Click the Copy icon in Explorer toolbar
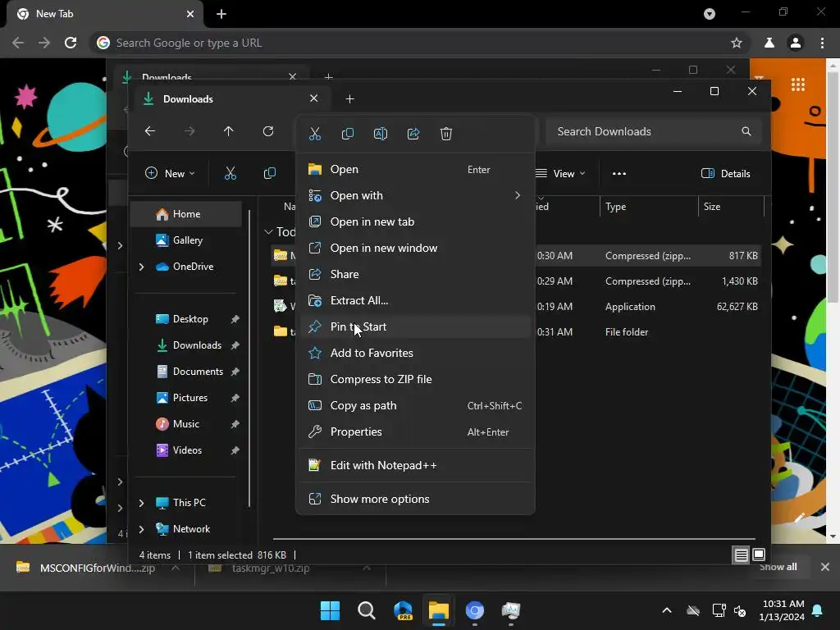 [270, 174]
